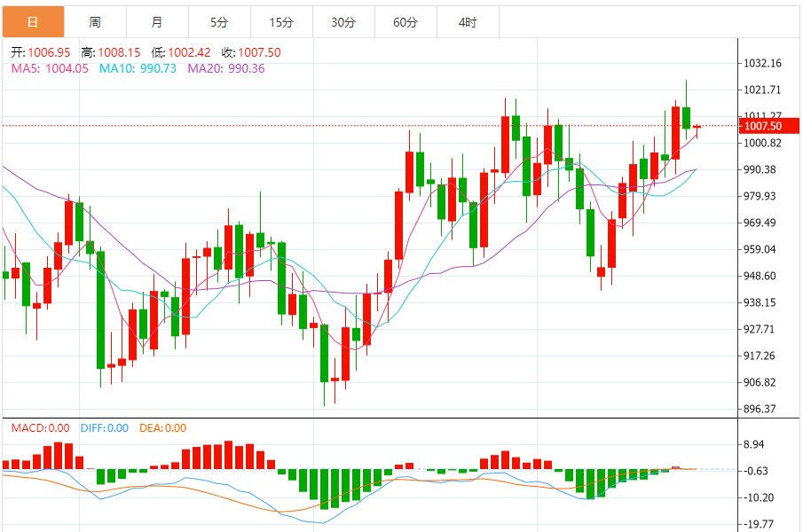This screenshot has width=803, height=532.
Task: Click the DIFF:0.00 indicator label
Action: [x=105, y=428]
